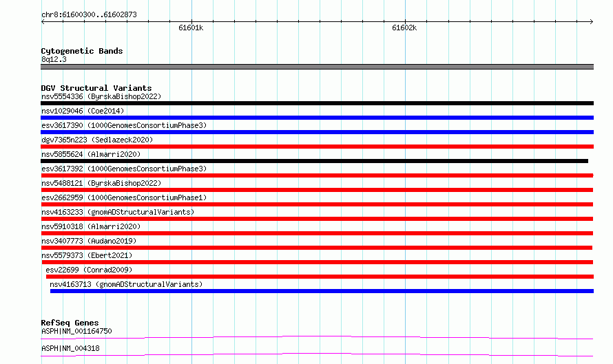Open variant nsv4163233 (gnomADStructuralVariants) label
This screenshot has width=613, height=364.
click(118, 212)
